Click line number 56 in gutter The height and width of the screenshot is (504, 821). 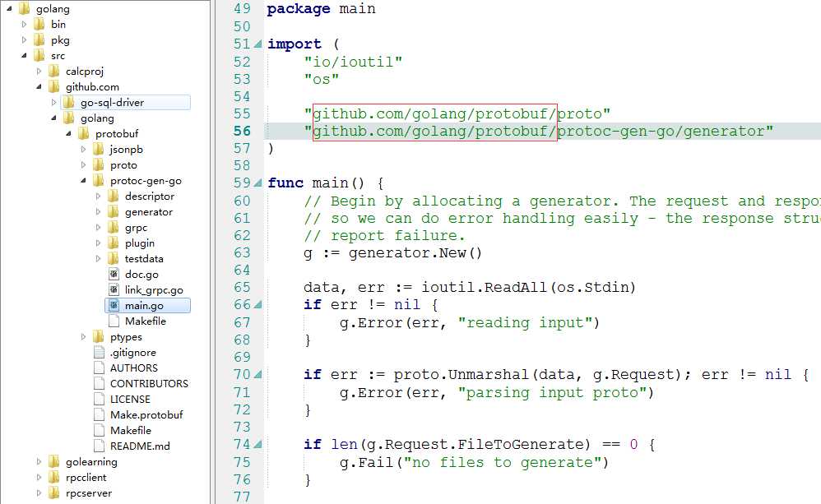[242, 131]
